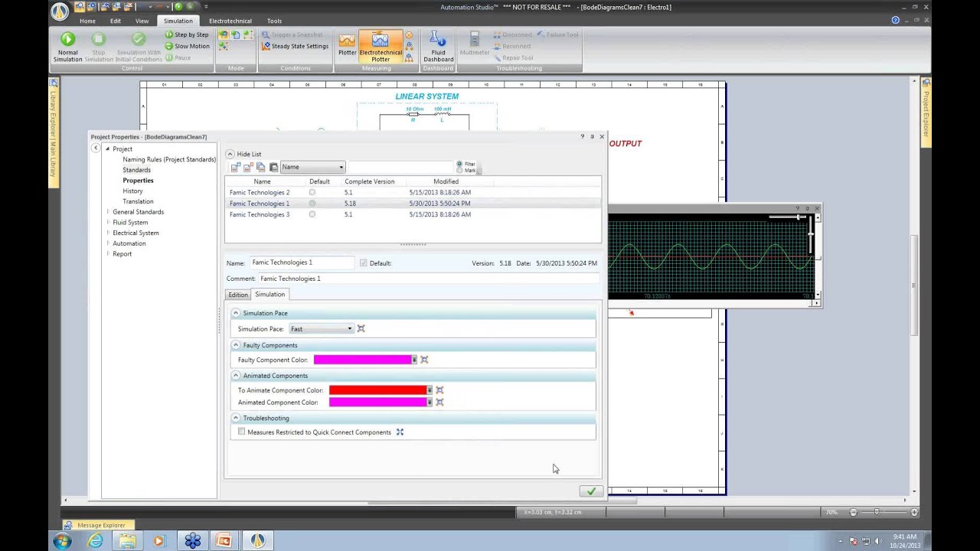980x551 pixels.
Task: Select Mark radio button
Action: click(x=459, y=170)
